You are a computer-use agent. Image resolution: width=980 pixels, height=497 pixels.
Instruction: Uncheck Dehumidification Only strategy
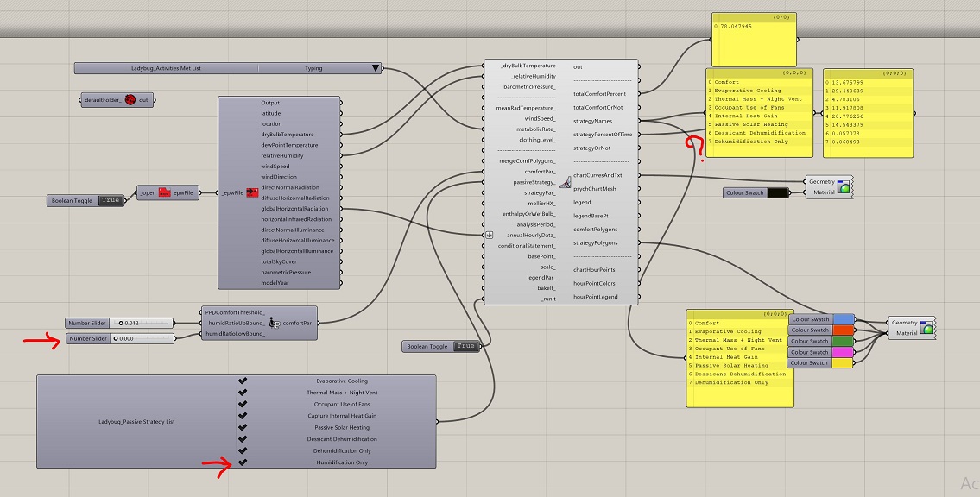click(243, 450)
